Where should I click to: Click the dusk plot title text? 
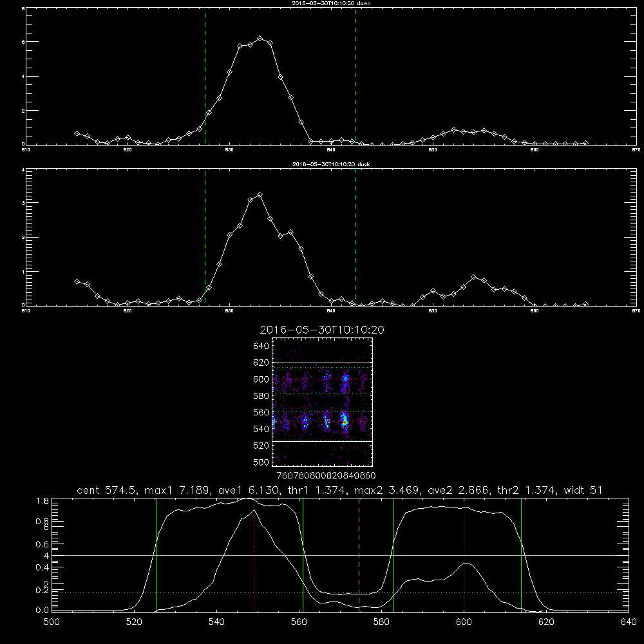point(331,164)
